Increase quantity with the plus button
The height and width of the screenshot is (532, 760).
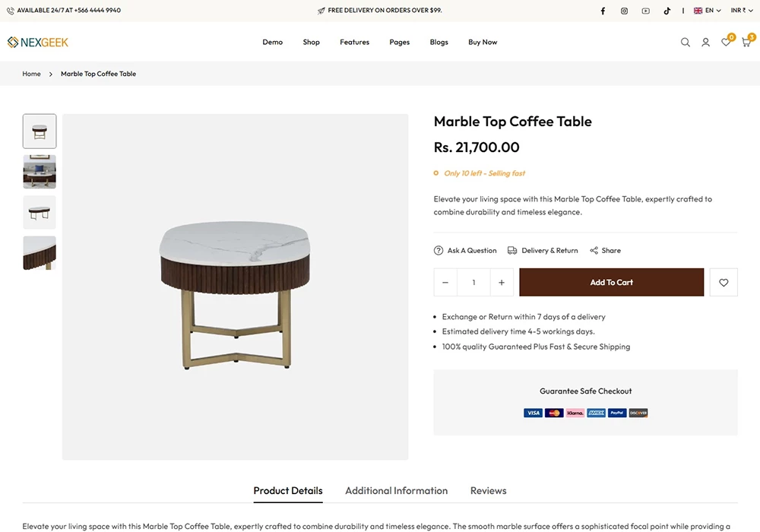[501, 283]
